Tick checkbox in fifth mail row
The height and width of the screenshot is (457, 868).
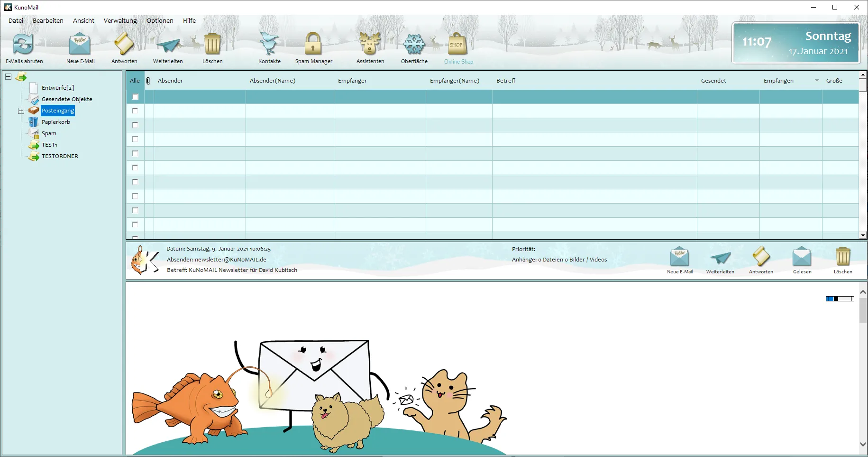[x=135, y=153]
